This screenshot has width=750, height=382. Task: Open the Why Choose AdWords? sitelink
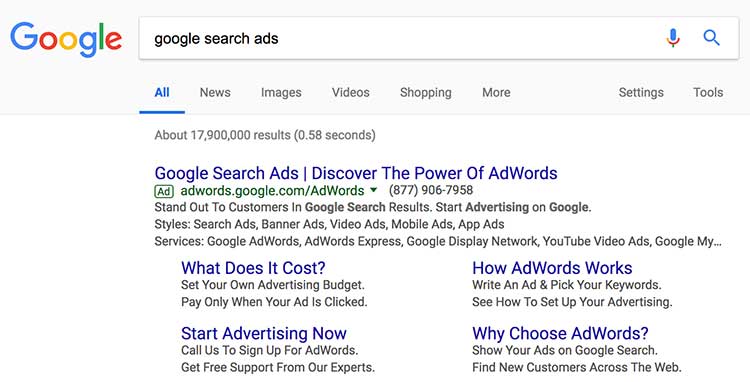point(560,333)
